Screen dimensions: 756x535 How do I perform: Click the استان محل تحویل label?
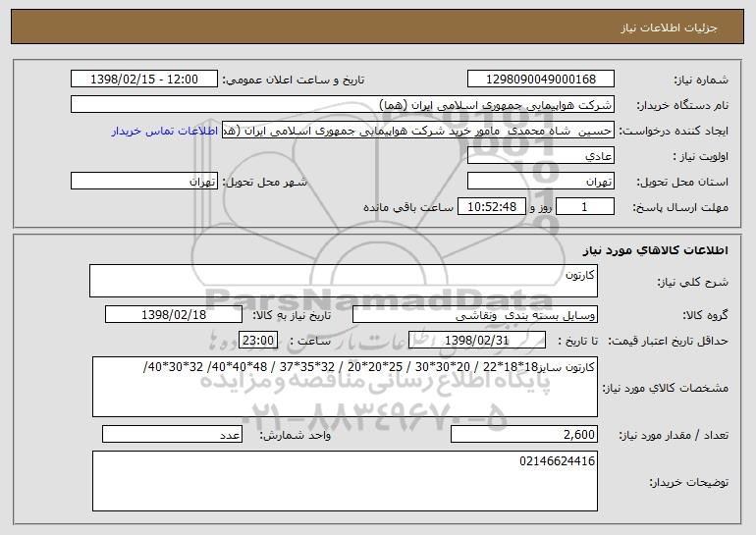click(682, 183)
